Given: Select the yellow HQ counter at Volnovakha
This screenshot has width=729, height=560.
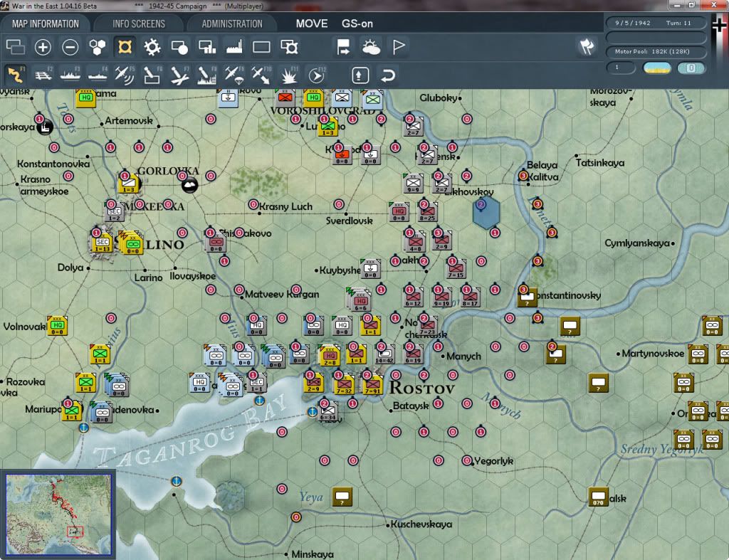Looking at the screenshot, I should [57, 325].
